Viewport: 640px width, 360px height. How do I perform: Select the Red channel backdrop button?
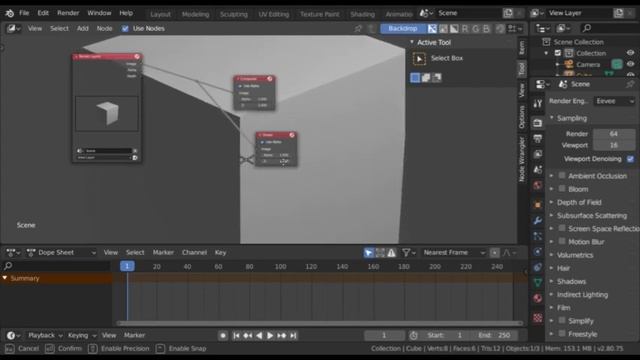tap(464, 29)
